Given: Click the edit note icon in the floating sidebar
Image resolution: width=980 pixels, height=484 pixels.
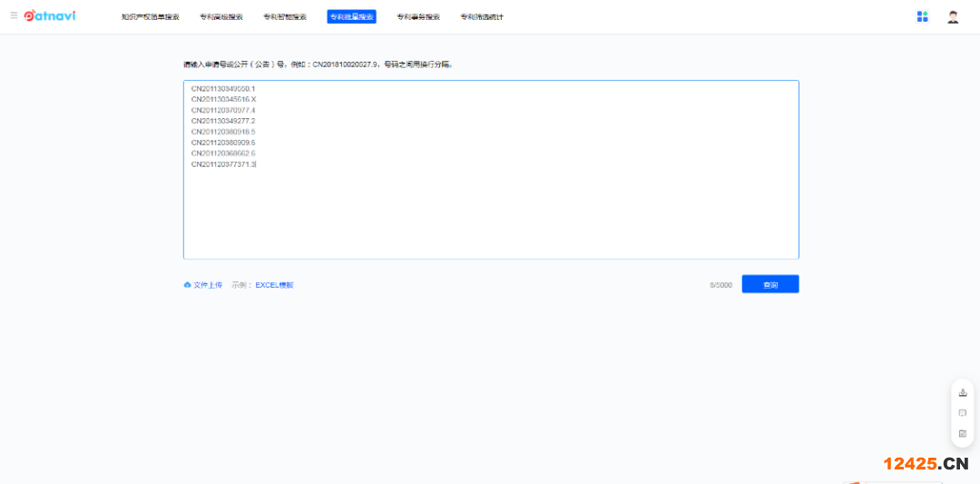Looking at the screenshot, I should (x=963, y=433).
